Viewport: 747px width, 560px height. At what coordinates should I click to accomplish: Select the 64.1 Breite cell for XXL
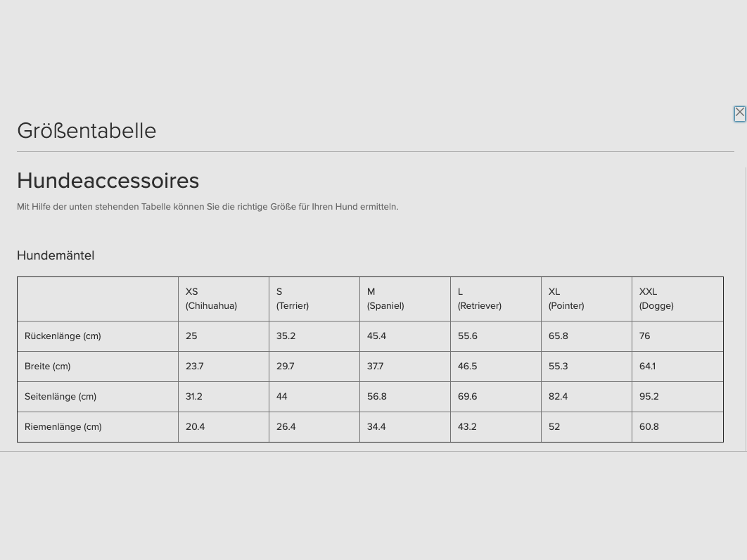point(647,367)
